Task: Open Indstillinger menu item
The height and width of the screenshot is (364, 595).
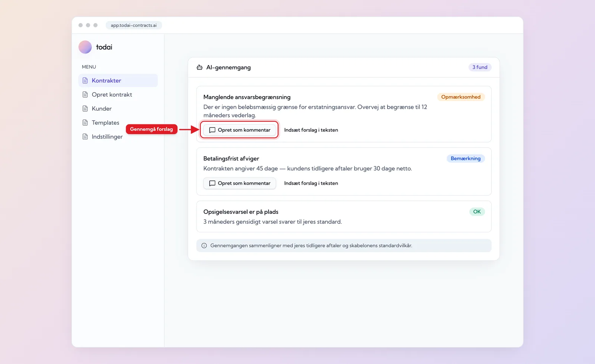Action: pos(118,137)
